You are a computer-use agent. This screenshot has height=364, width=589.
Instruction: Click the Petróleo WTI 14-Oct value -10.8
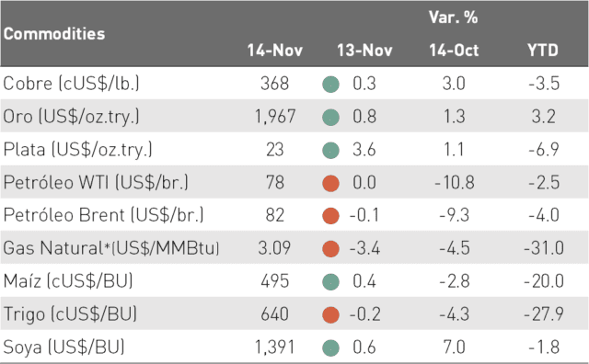(454, 182)
